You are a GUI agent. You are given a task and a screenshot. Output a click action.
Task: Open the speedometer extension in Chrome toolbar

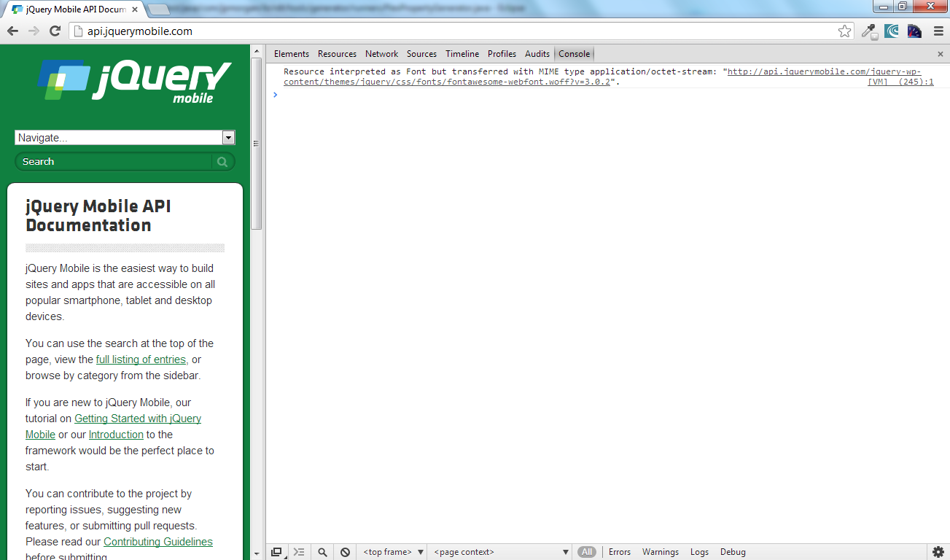pyautogui.click(x=914, y=31)
